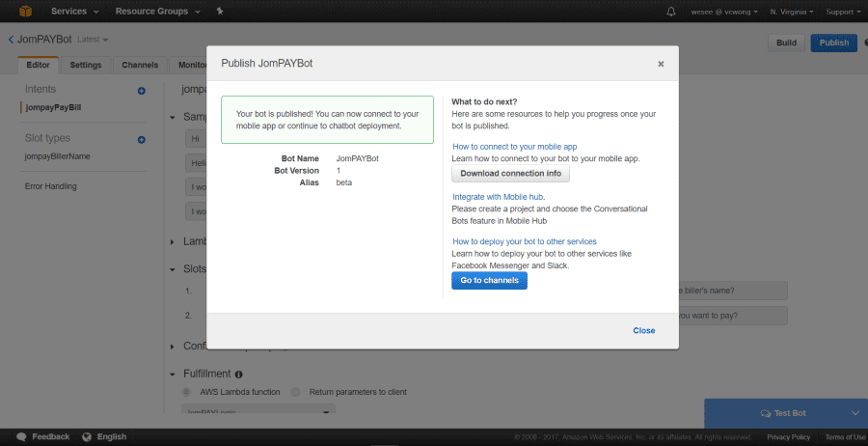Click the Test Bot bar
The height and width of the screenshot is (446, 868).
coord(786,413)
